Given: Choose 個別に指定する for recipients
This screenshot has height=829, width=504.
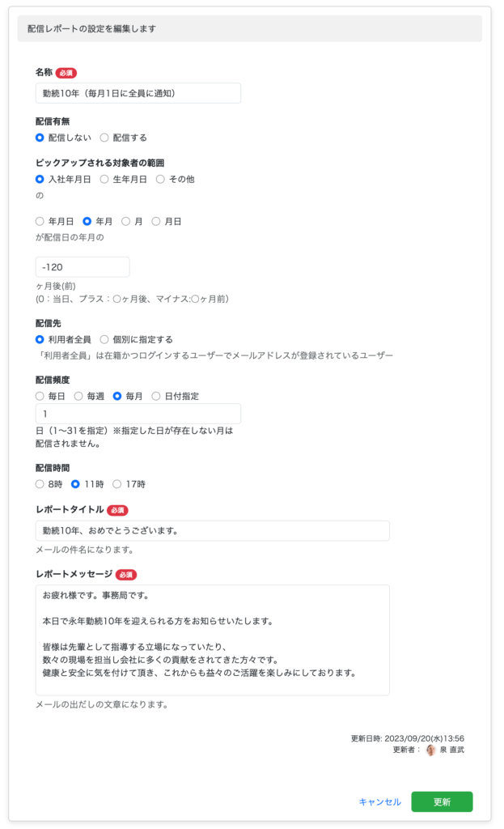Looking at the screenshot, I should [104, 339].
